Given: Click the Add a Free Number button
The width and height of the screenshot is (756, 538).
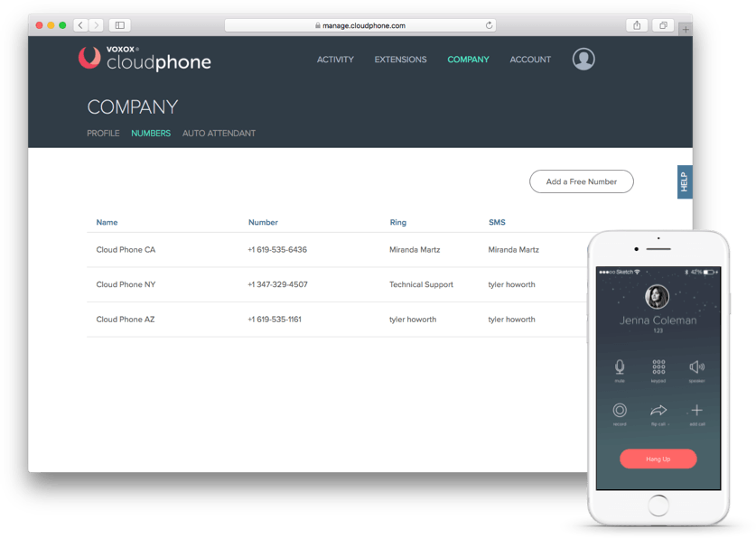Looking at the screenshot, I should click(581, 181).
